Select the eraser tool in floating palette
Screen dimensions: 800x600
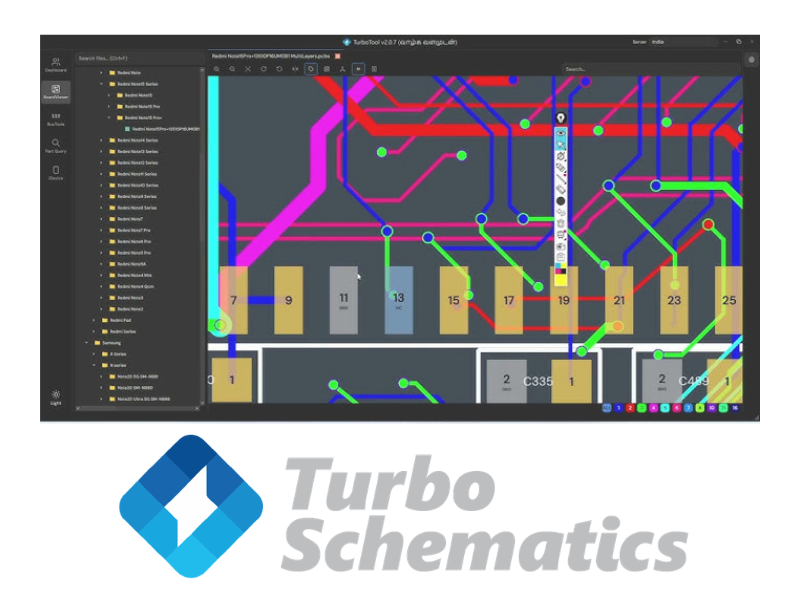click(561, 189)
